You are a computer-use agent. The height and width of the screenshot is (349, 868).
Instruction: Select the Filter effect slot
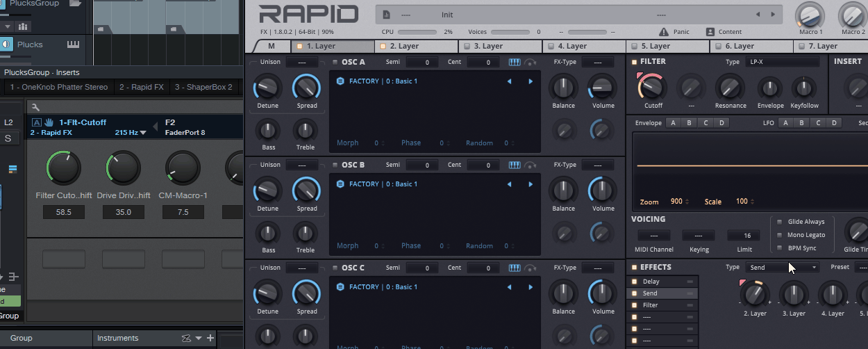point(662,305)
